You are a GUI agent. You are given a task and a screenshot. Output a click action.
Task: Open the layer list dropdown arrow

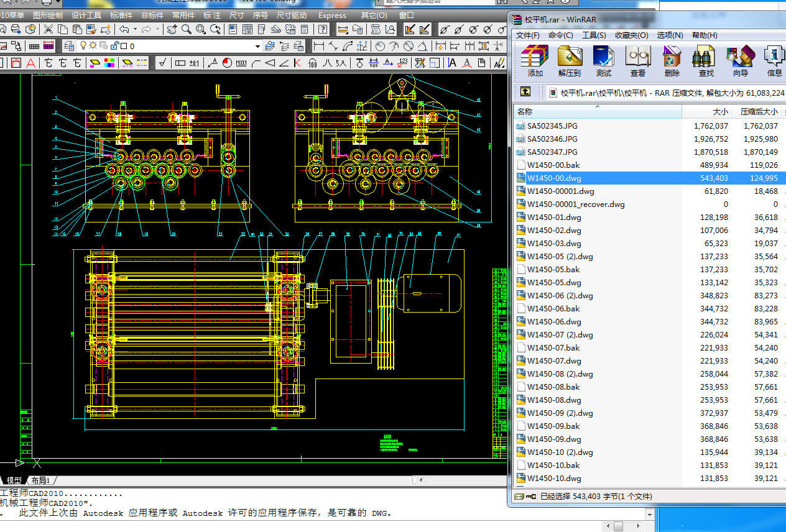point(257,46)
